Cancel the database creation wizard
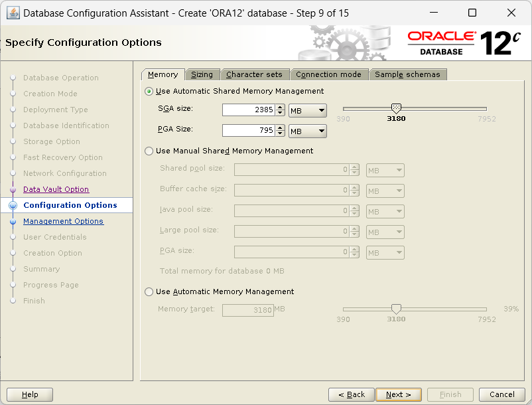Viewport: 532px width, 405px height. click(x=501, y=394)
